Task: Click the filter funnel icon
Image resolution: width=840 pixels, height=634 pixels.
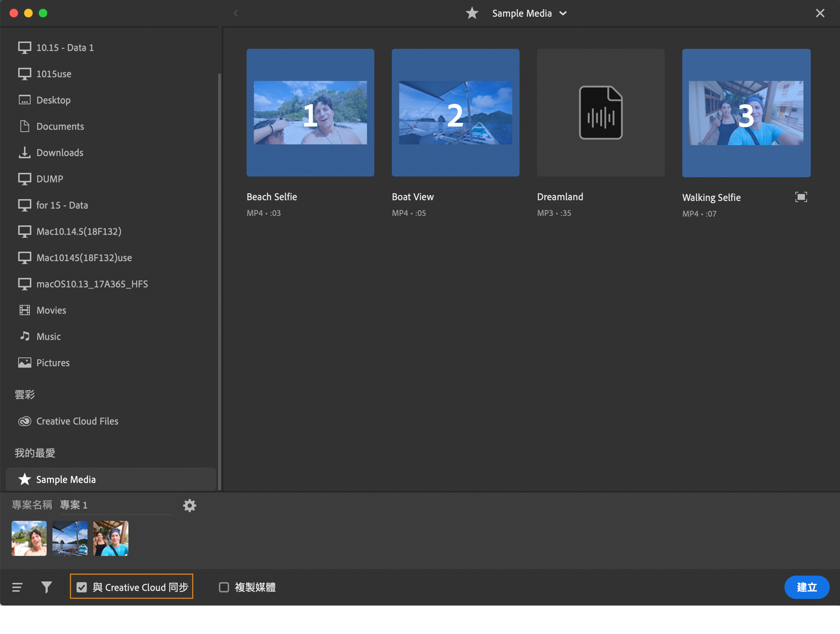Action: [46, 587]
